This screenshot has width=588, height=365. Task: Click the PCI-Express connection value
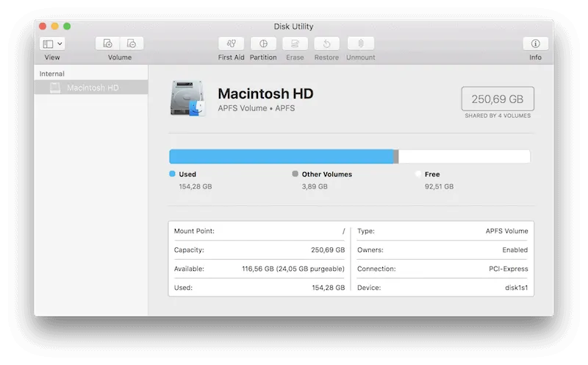pyautogui.click(x=508, y=269)
